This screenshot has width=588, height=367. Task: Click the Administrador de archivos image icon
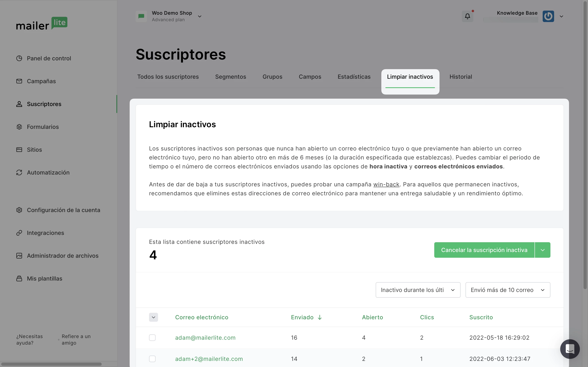(x=19, y=256)
